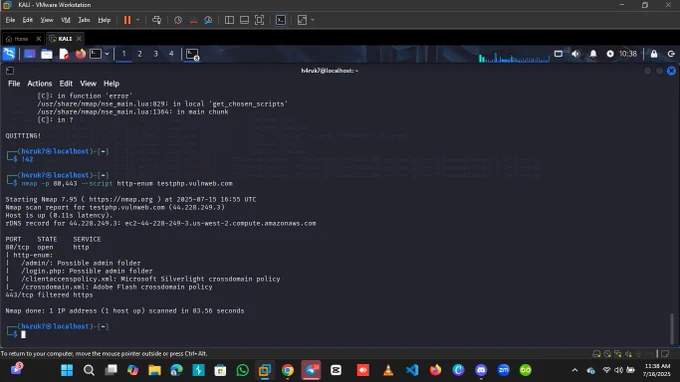Show or hide the VMware library sidebar
Viewport: 680px width, 382px height.
point(229,20)
